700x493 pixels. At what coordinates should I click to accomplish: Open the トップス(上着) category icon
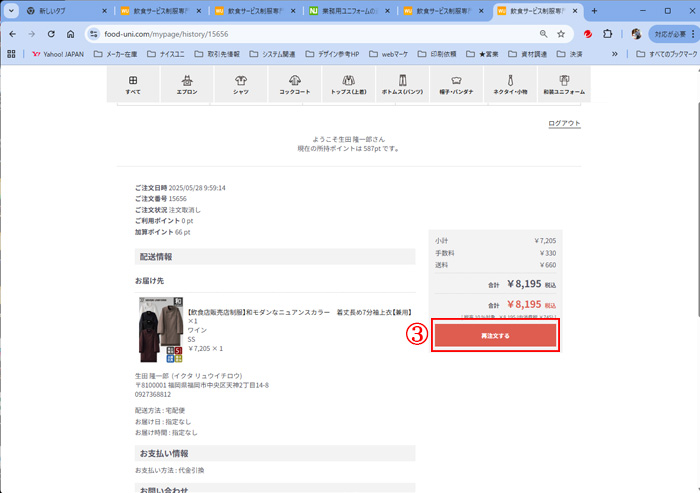pyautogui.click(x=349, y=84)
